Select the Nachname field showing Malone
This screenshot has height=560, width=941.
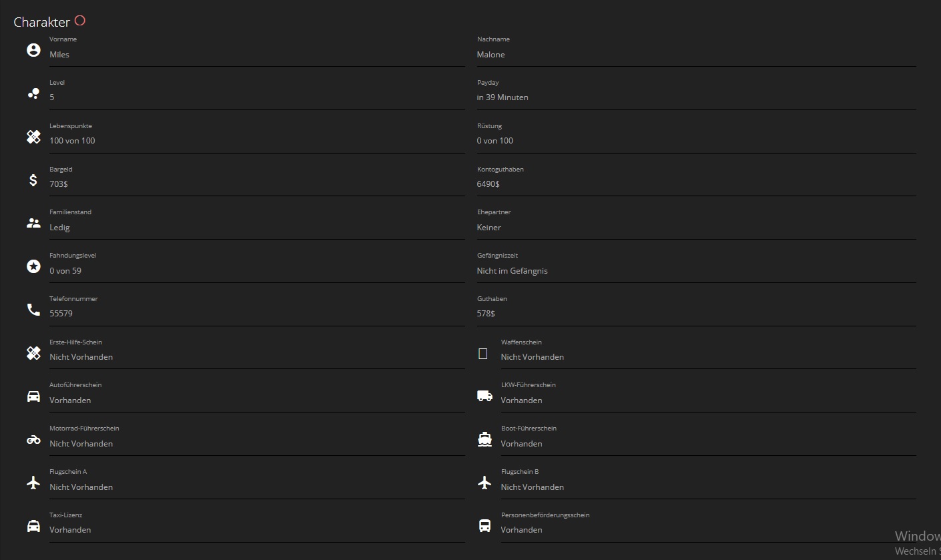[x=695, y=55]
